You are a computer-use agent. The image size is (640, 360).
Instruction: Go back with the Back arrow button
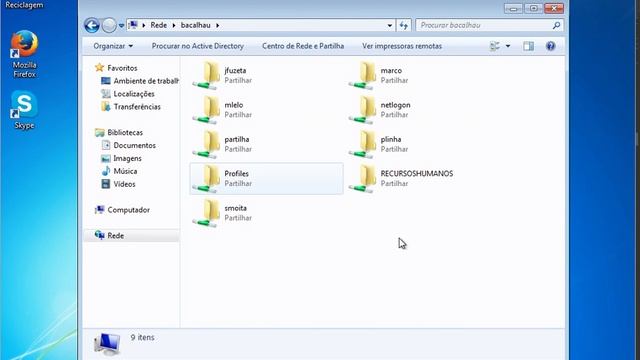[92, 25]
